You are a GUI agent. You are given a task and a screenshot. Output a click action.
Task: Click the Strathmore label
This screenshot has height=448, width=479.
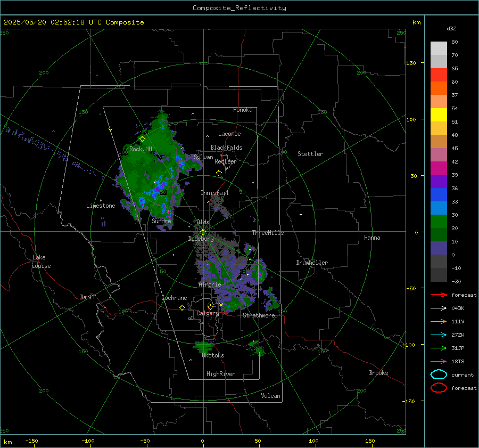coord(259,315)
